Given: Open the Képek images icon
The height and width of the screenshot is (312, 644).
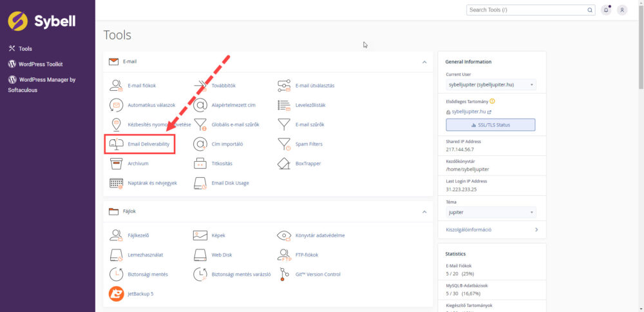Looking at the screenshot, I should (200, 235).
